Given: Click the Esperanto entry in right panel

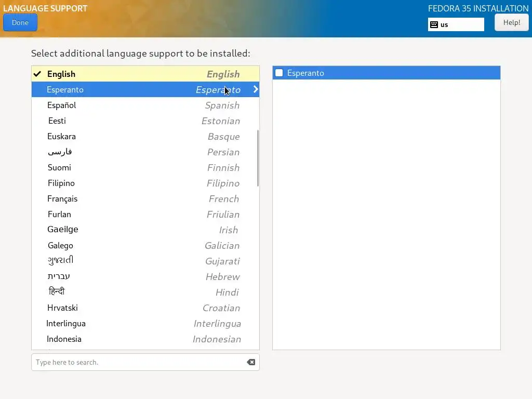Looking at the screenshot, I should pos(386,73).
